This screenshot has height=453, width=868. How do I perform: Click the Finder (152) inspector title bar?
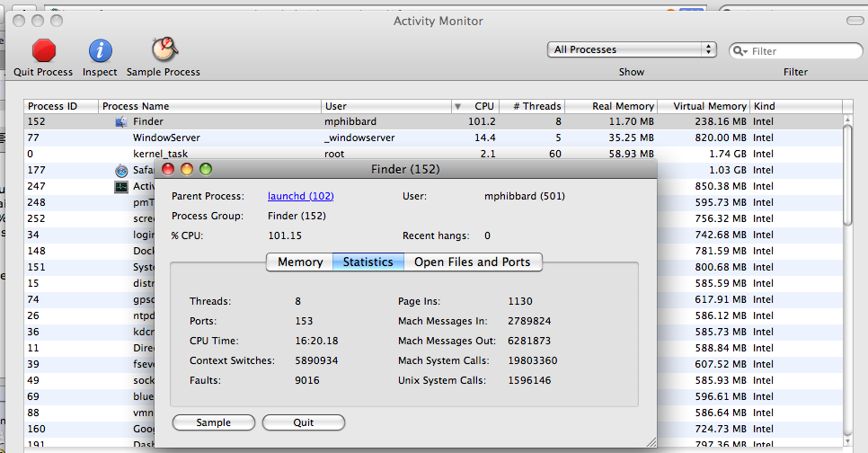pos(405,170)
